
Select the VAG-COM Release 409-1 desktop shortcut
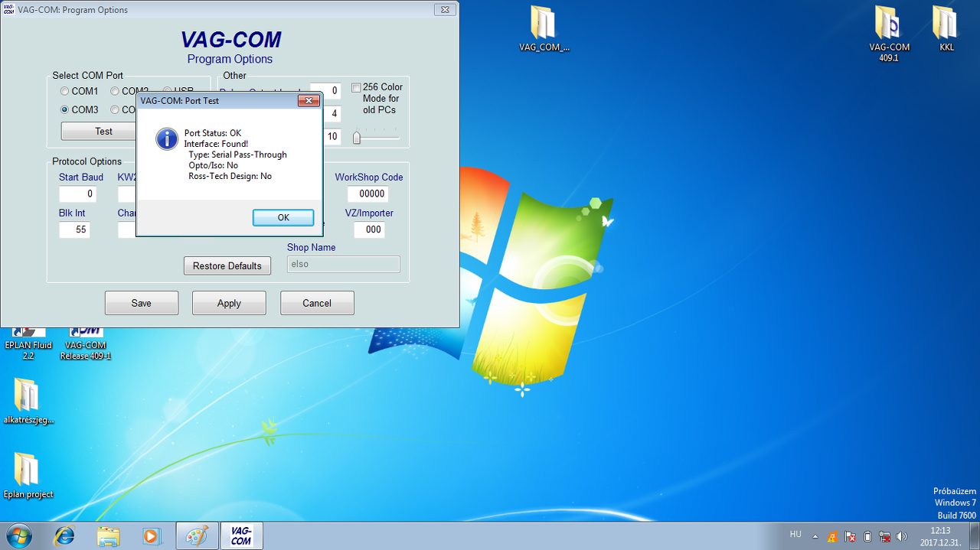tap(86, 344)
